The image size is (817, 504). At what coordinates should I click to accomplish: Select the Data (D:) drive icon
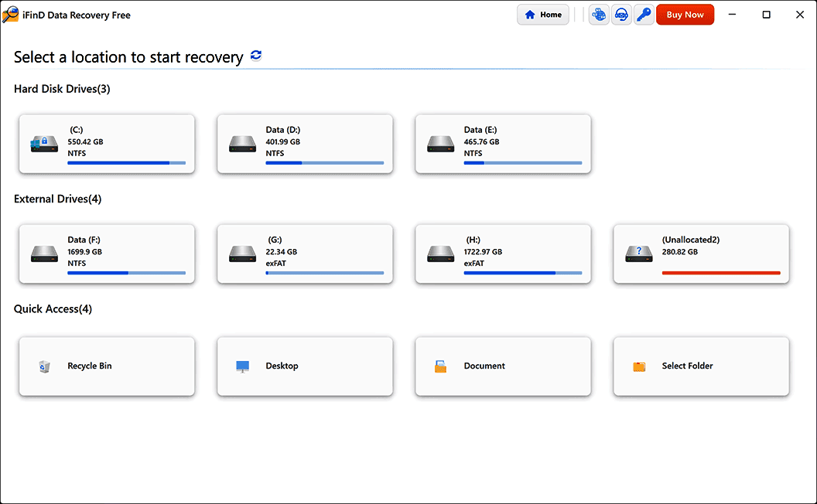[242, 145]
